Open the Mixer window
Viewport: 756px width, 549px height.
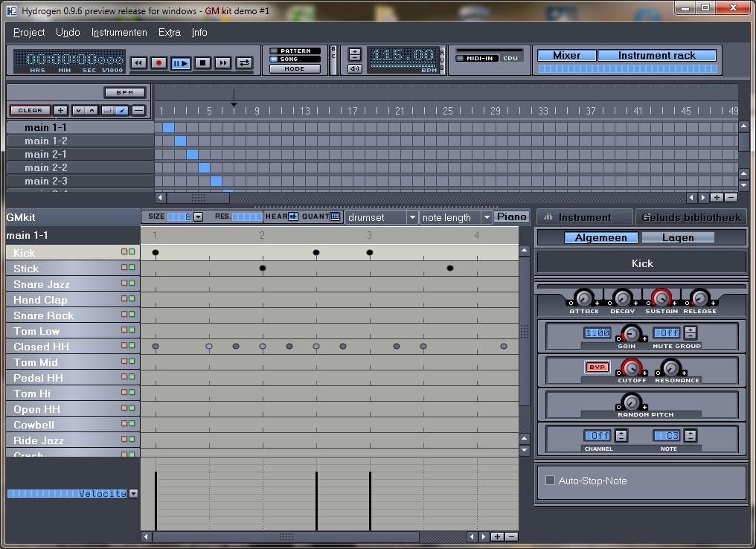point(566,55)
